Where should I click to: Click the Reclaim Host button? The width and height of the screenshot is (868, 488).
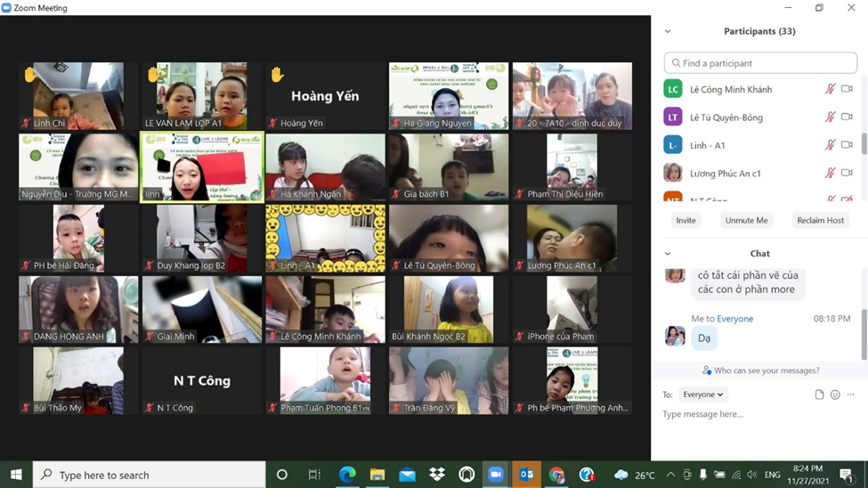pyautogui.click(x=820, y=220)
